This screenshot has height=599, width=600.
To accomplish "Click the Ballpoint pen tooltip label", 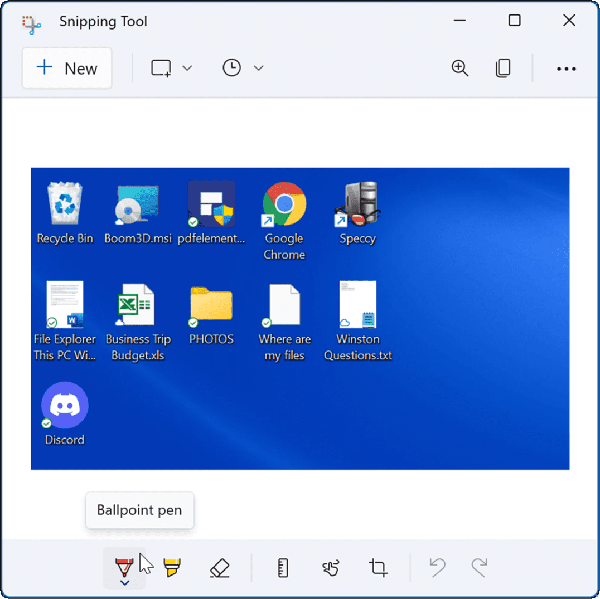I will pyautogui.click(x=140, y=510).
